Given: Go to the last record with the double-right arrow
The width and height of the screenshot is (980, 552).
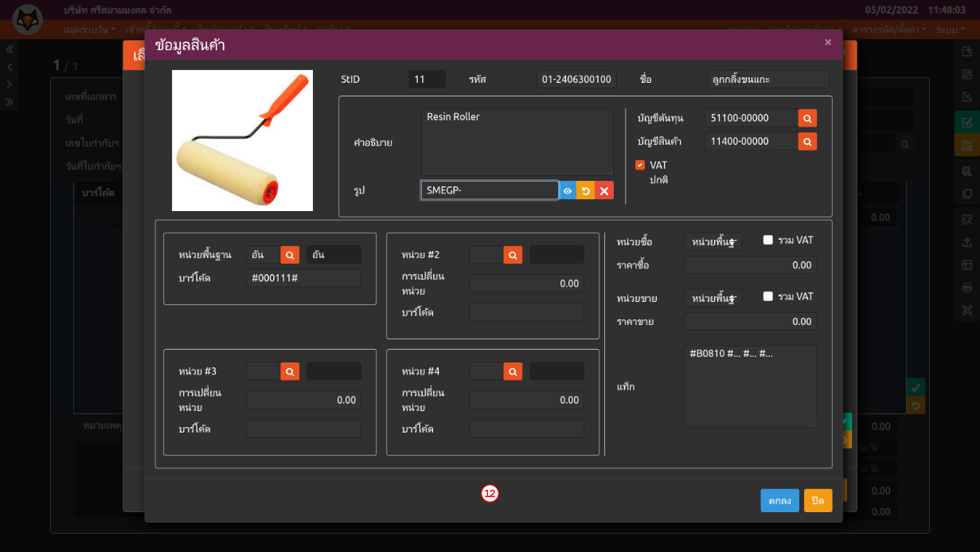Looking at the screenshot, I should click(10, 102).
